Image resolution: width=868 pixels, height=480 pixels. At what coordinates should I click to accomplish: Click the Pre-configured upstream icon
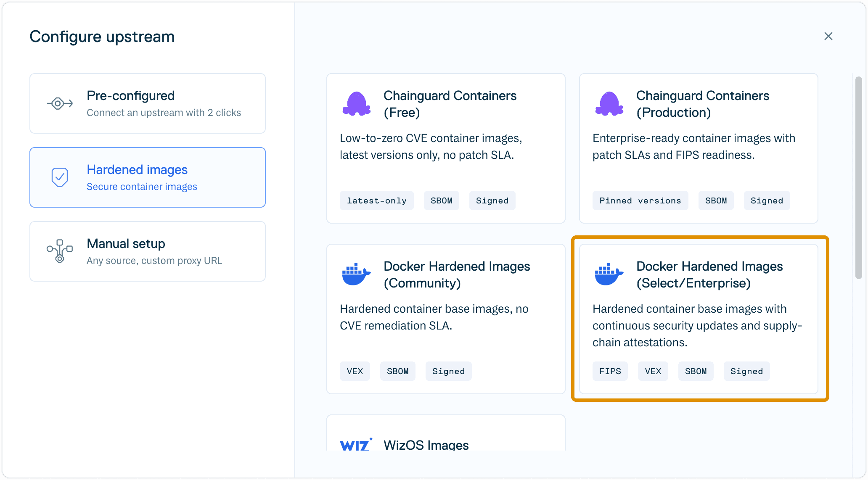coord(60,103)
